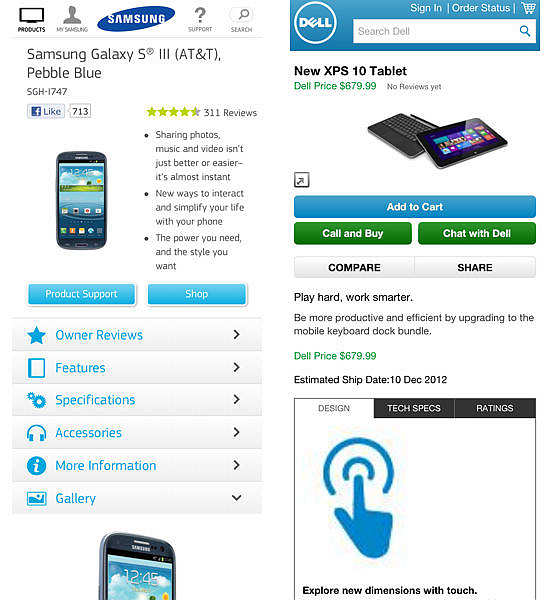
Task: Collapse the Gallery section
Action: 137,498
